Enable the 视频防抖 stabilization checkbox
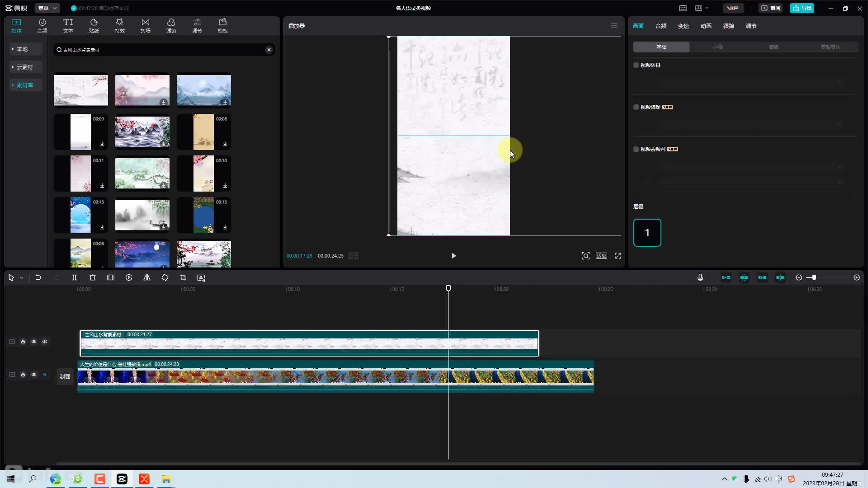The width and height of the screenshot is (868, 488). [x=636, y=65]
